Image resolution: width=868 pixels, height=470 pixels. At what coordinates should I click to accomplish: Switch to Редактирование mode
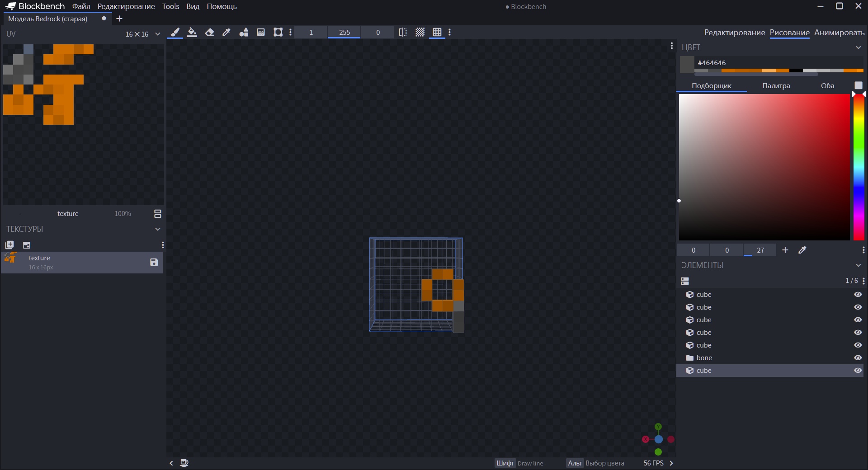(x=734, y=33)
